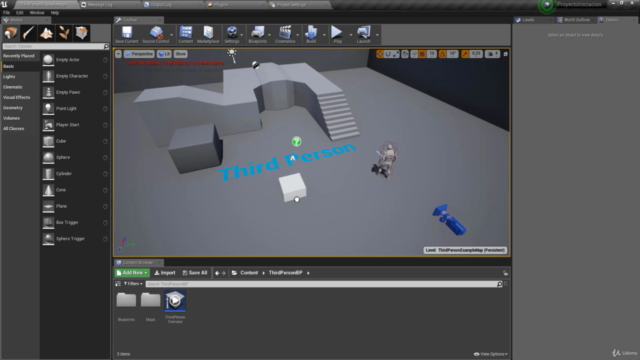This screenshot has height=360, width=640.
Task: Select scale gizmo icon in viewport
Action: (396, 54)
